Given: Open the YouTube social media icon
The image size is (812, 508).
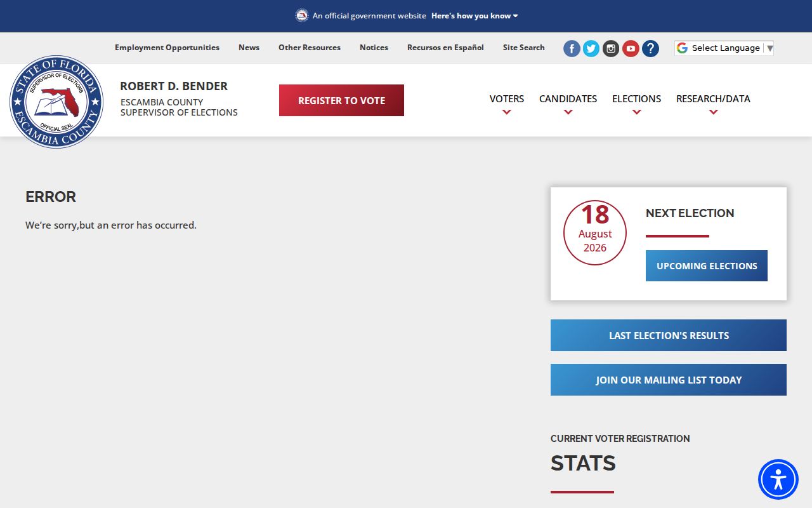Looking at the screenshot, I should 631,48.
